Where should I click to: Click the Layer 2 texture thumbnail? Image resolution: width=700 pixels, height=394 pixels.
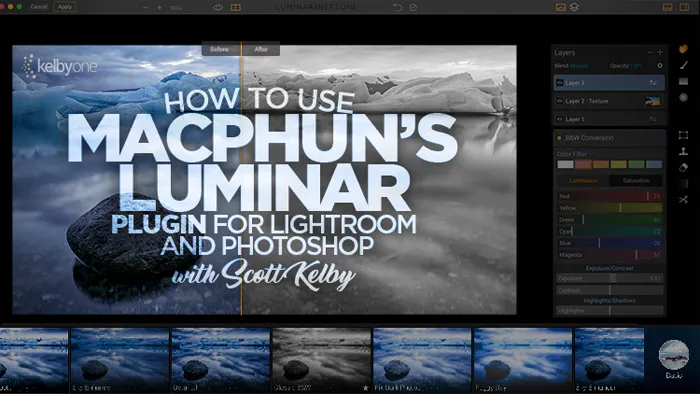tap(653, 101)
